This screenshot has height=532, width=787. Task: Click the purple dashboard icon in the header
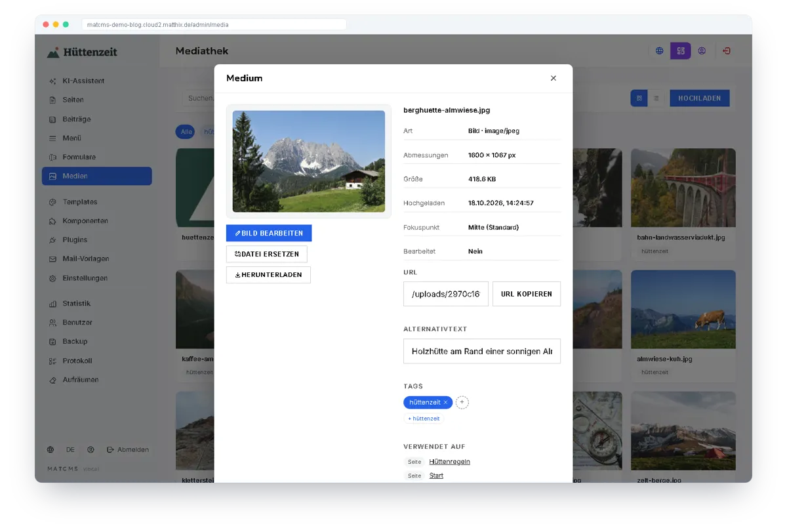click(x=681, y=51)
